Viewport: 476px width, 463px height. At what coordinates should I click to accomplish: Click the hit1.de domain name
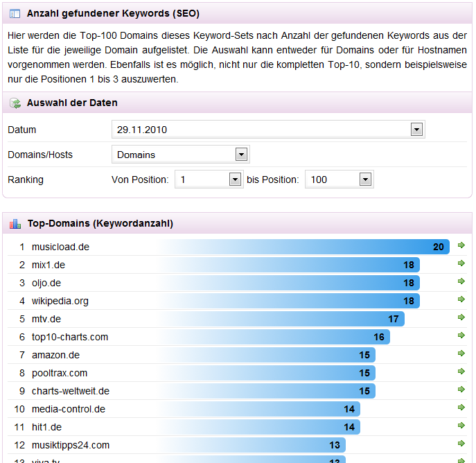click(46, 427)
